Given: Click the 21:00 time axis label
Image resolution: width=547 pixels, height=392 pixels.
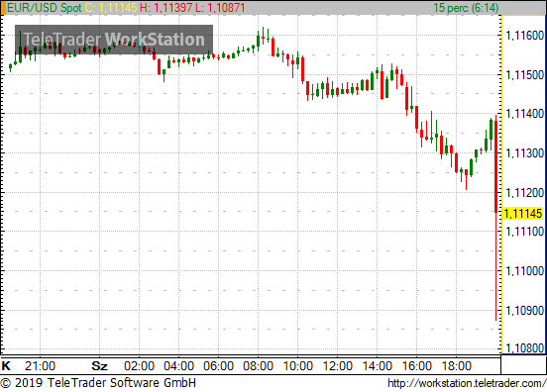Looking at the screenshot, I should click(40, 366).
